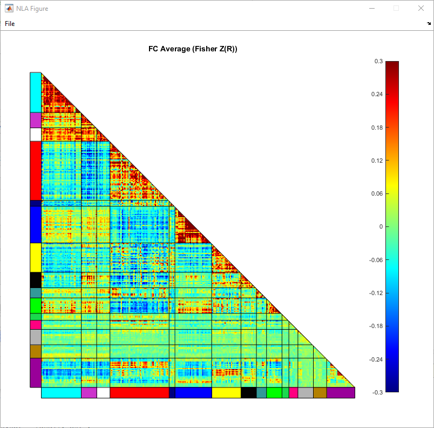Screen dimensions: 434x428
Task: Select the yellow network swatch in the left column
Action: [36, 258]
